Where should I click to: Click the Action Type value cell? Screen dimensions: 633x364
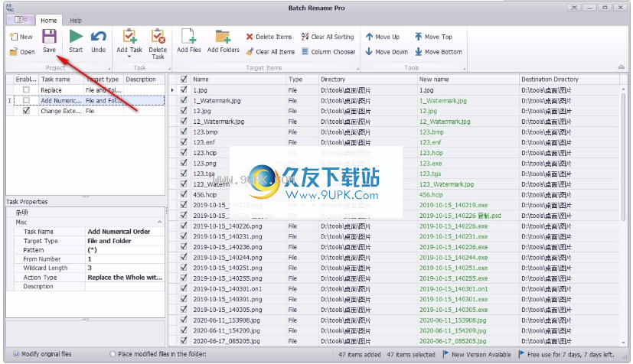point(125,278)
